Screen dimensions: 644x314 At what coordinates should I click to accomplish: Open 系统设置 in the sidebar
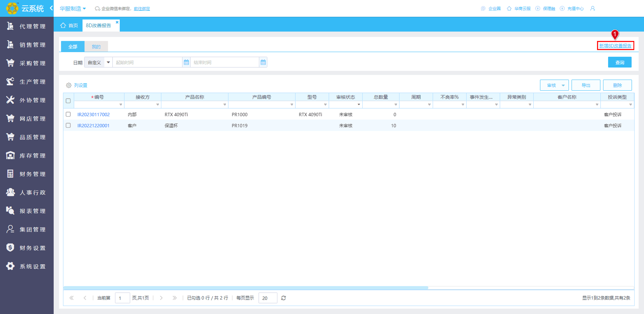27,266
